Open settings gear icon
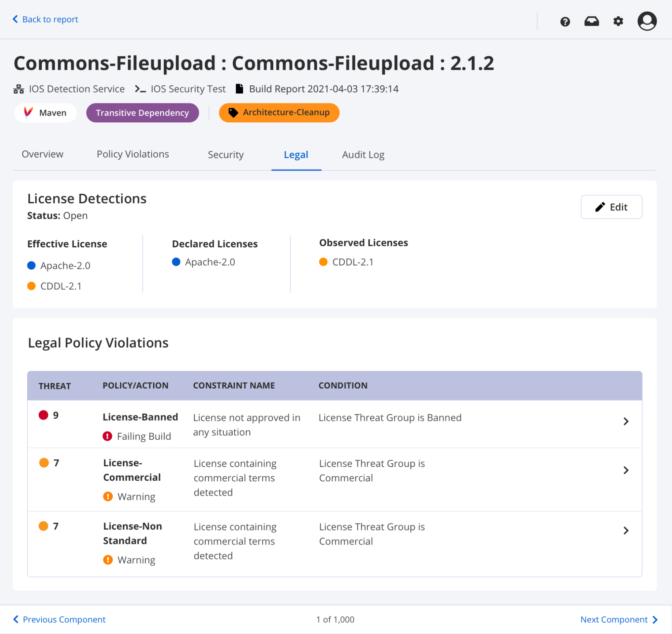 click(x=618, y=22)
